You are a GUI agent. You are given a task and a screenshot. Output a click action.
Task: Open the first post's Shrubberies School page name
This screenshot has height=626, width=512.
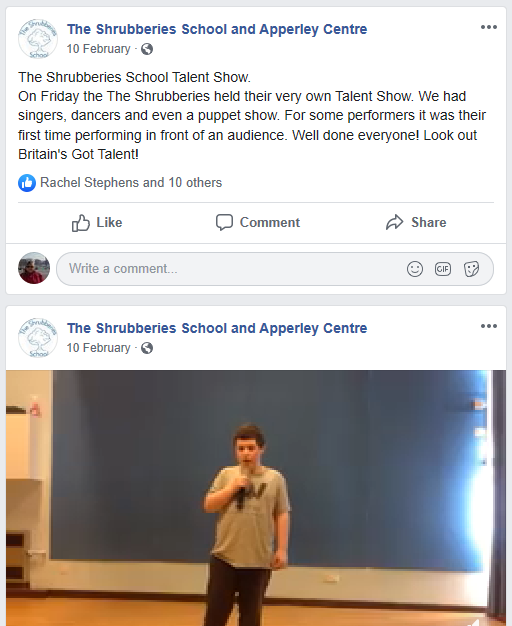[x=217, y=29]
